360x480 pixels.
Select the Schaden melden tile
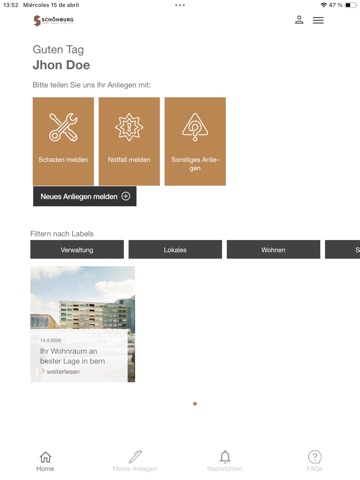click(63, 141)
